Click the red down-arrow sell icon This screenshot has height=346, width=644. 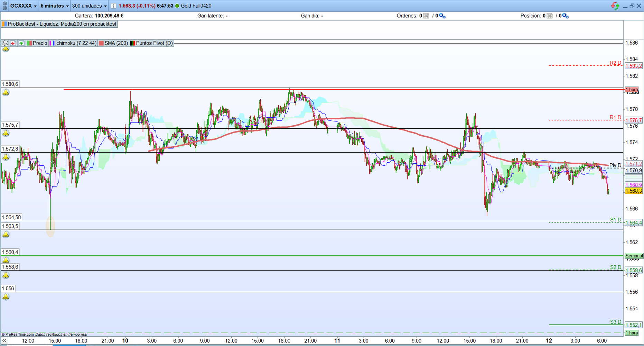13,43
